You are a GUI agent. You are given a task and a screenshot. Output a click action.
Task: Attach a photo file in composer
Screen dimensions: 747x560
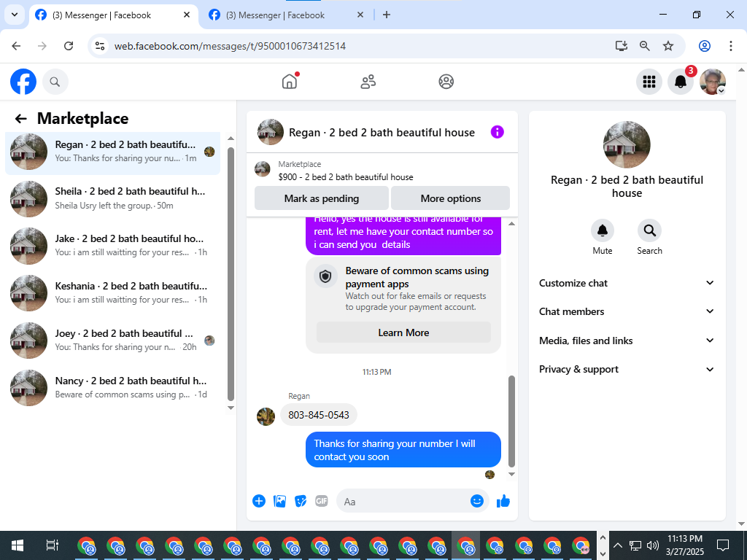point(279,501)
